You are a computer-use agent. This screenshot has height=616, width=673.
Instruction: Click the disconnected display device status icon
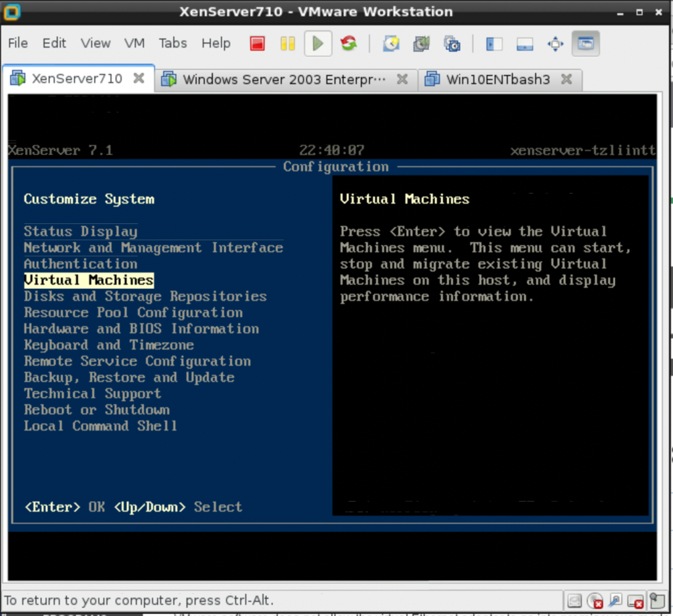point(636,601)
